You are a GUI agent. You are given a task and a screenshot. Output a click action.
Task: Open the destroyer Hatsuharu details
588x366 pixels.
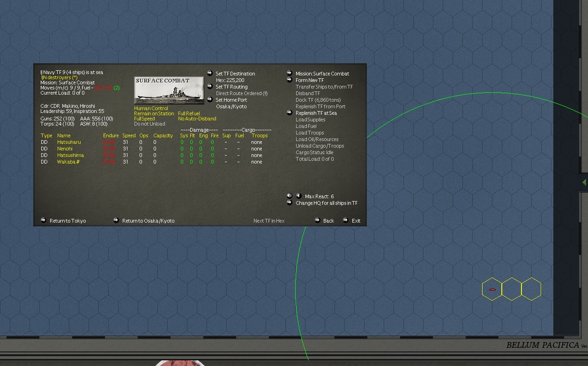point(69,142)
